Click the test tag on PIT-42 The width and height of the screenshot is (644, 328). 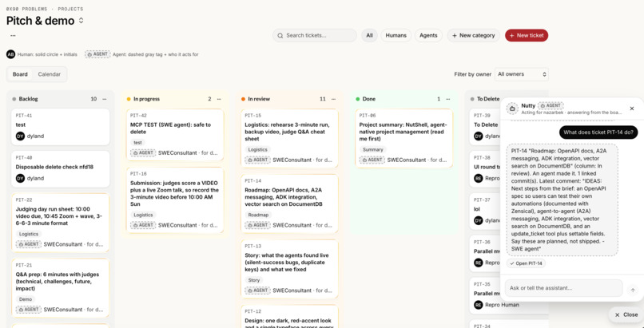[138, 143]
